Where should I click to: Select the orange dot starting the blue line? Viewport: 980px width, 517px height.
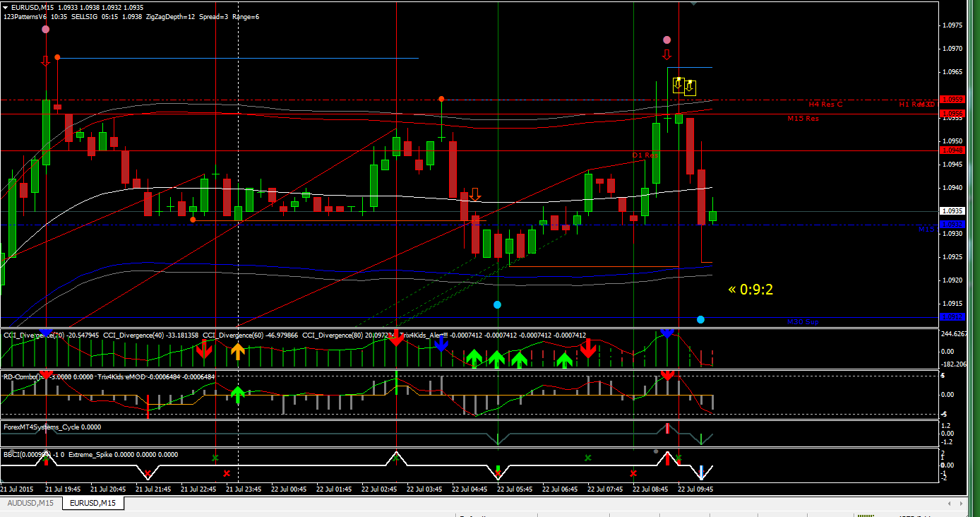[x=57, y=57]
